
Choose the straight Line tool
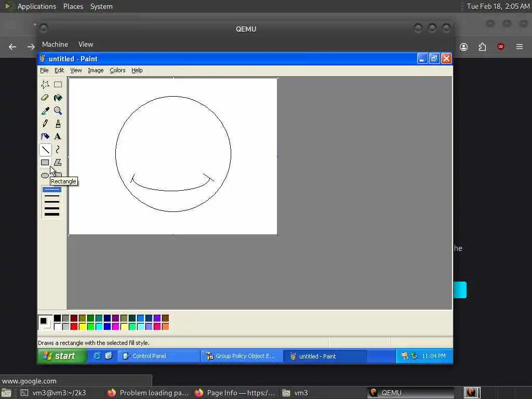pos(45,149)
